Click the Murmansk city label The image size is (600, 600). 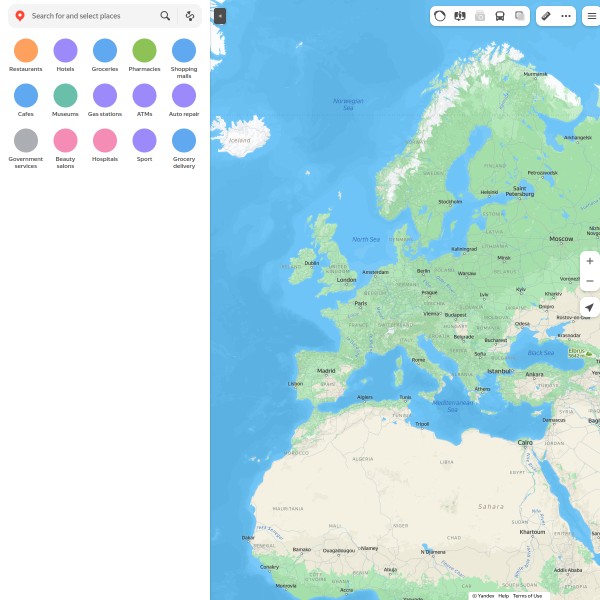[x=535, y=74]
